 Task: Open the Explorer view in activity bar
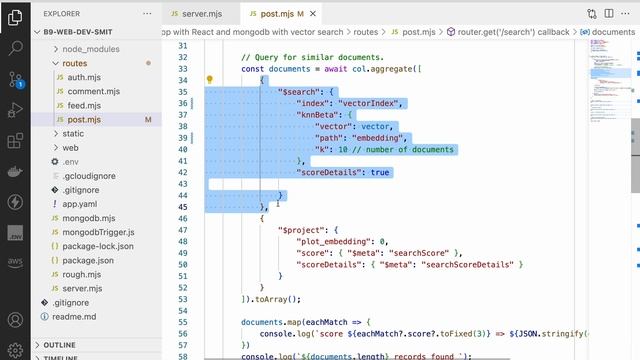(x=15, y=17)
